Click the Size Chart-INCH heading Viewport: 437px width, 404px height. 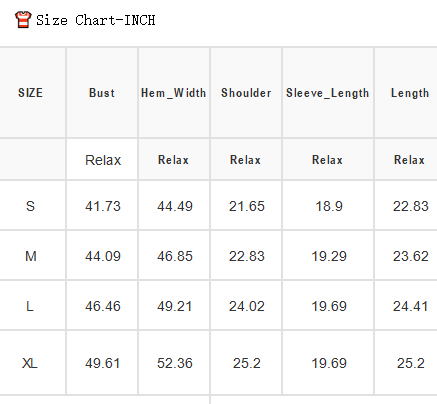[x=96, y=20]
